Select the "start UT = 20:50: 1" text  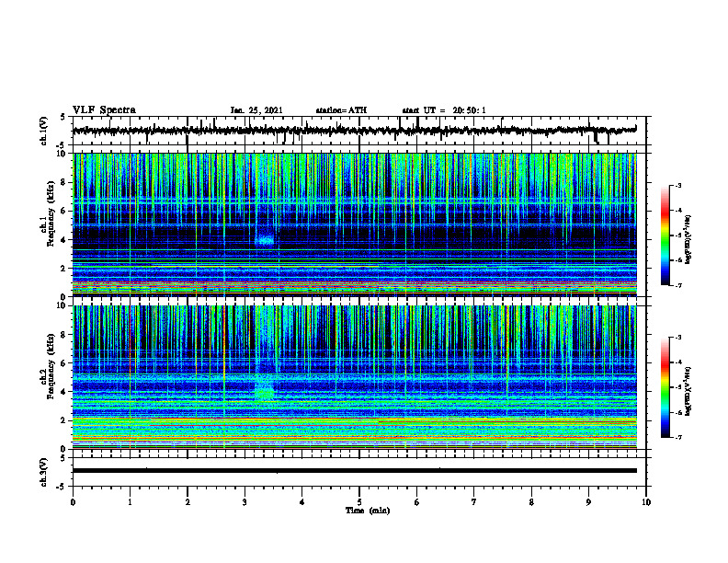click(444, 110)
